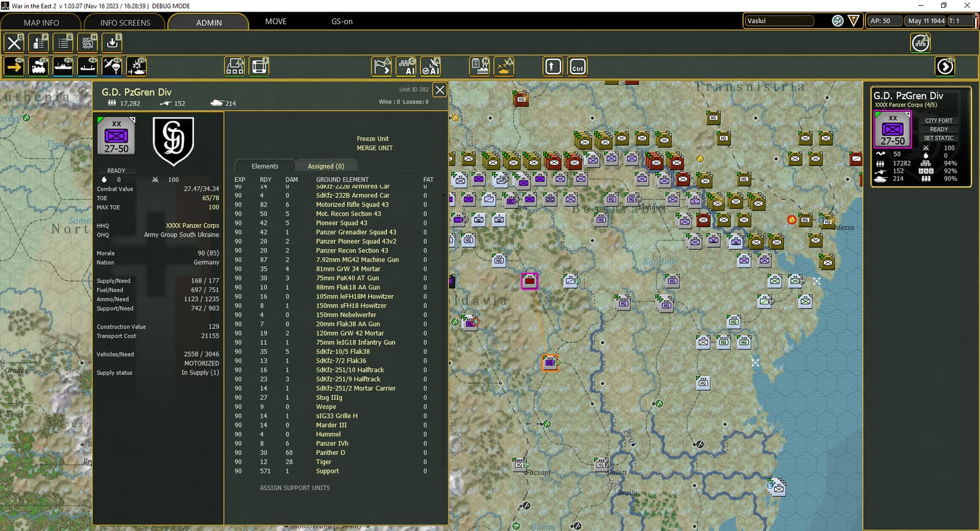Click the Motorized Rifle Squad 43 element
The height and width of the screenshot is (531, 980).
coord(352,205)
